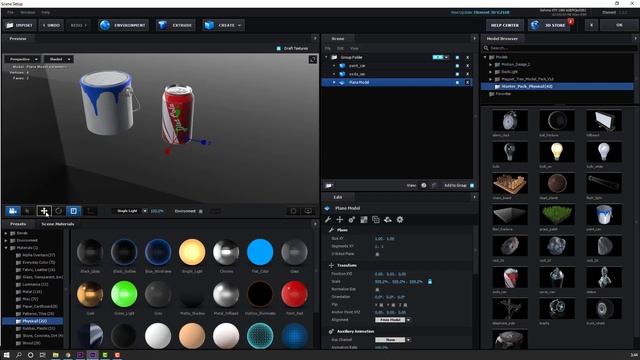Expand the Motion_Design_2 folder in Model Browser
The height and width of the screenshot is (360, 640).
pos(491,64)
